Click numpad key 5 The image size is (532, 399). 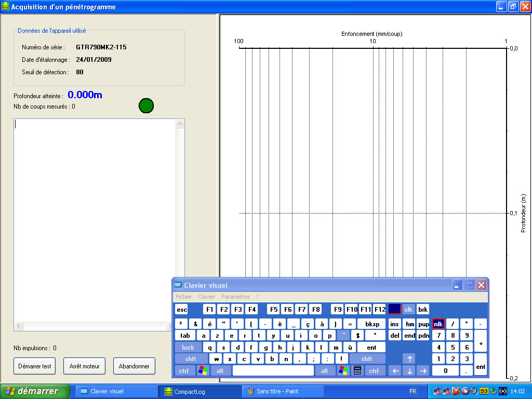coord(453,347)
